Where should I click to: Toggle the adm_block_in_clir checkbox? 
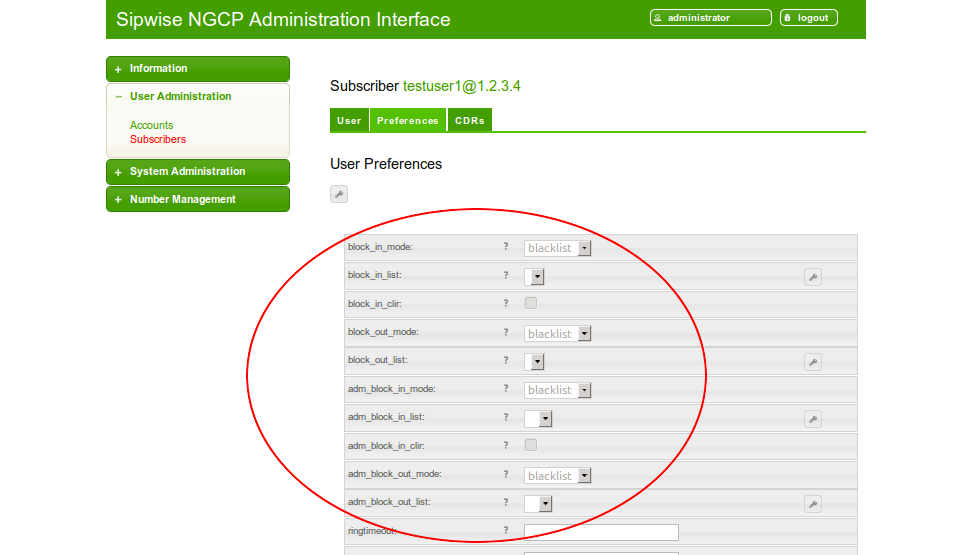(x=531, y=445)
